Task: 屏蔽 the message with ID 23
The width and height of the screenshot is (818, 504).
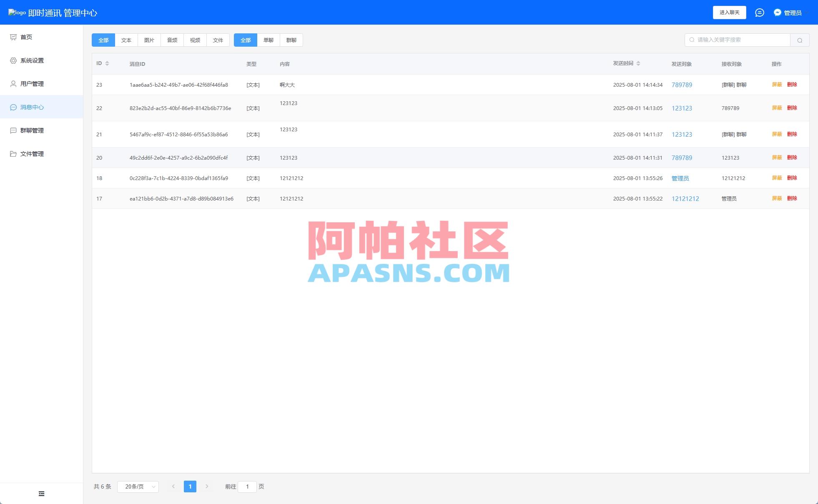Action: point(777,85)
